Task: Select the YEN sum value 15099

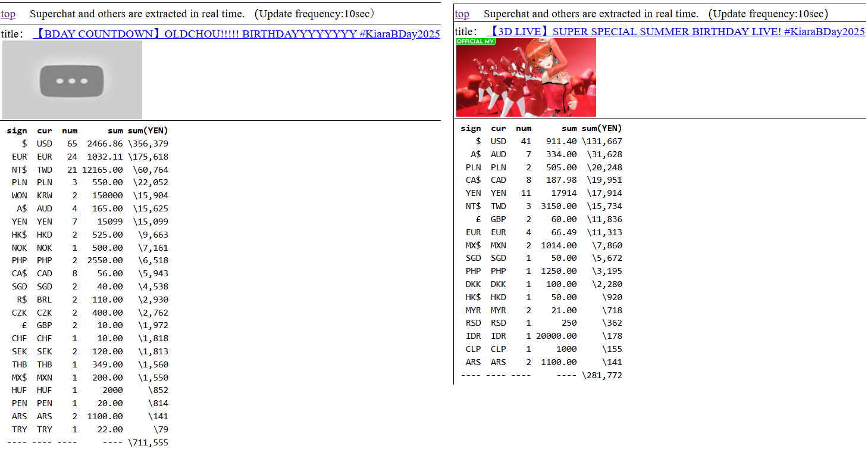Action: (x=110, y=222)
